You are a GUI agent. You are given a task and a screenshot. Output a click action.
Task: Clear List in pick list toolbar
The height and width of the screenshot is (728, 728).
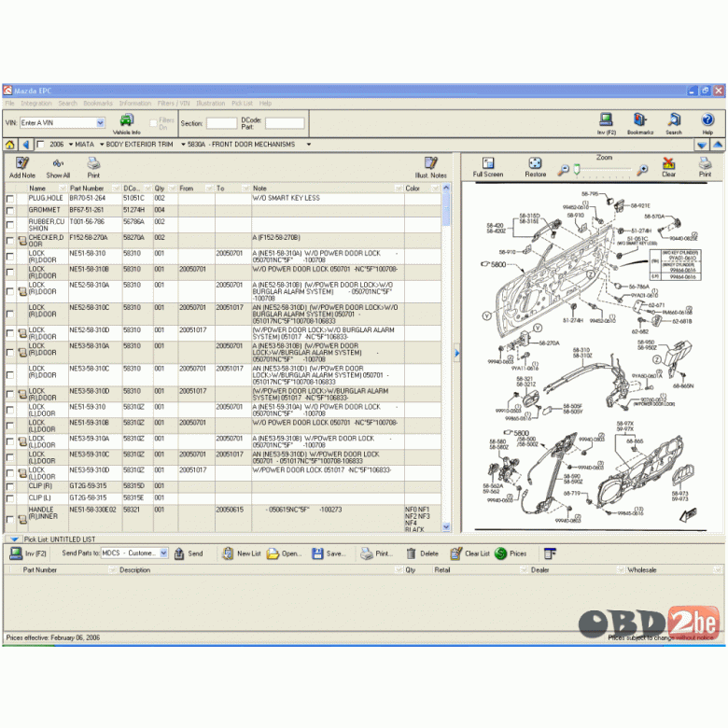(469, 553)
